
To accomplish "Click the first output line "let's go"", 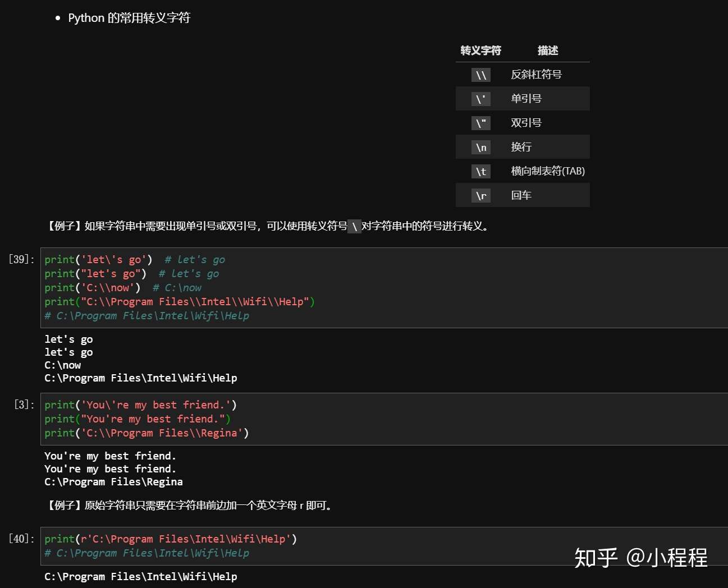I will [68, 339].
